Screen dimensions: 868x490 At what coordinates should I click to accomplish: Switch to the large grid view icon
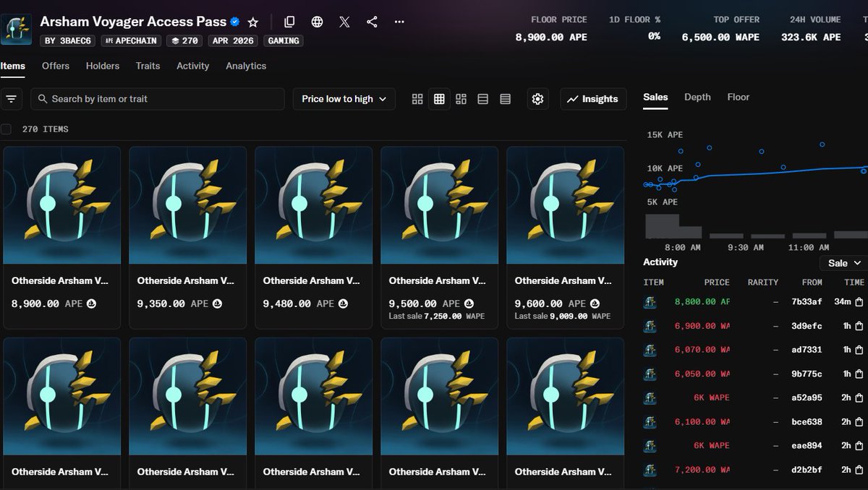click(x=417, y=99)
